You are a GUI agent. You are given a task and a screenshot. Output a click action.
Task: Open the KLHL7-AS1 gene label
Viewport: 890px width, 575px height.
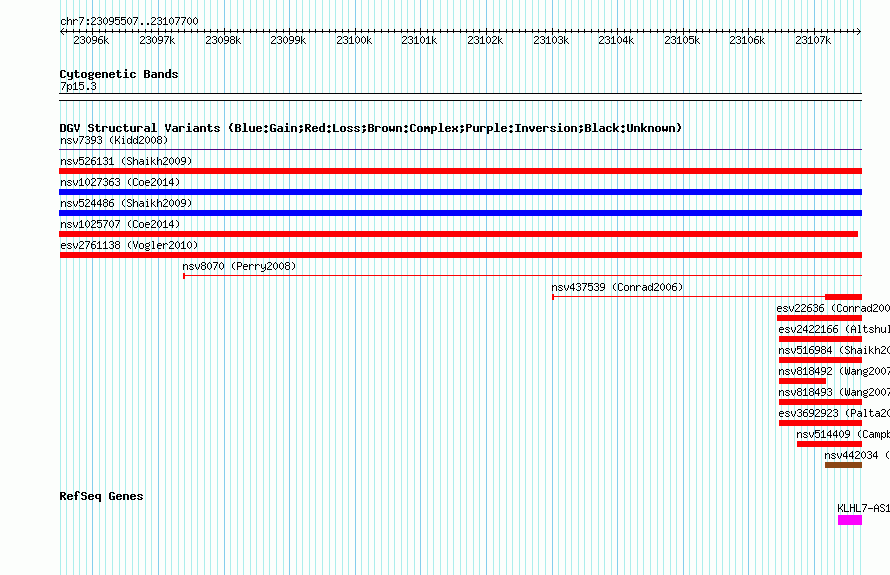863,508
